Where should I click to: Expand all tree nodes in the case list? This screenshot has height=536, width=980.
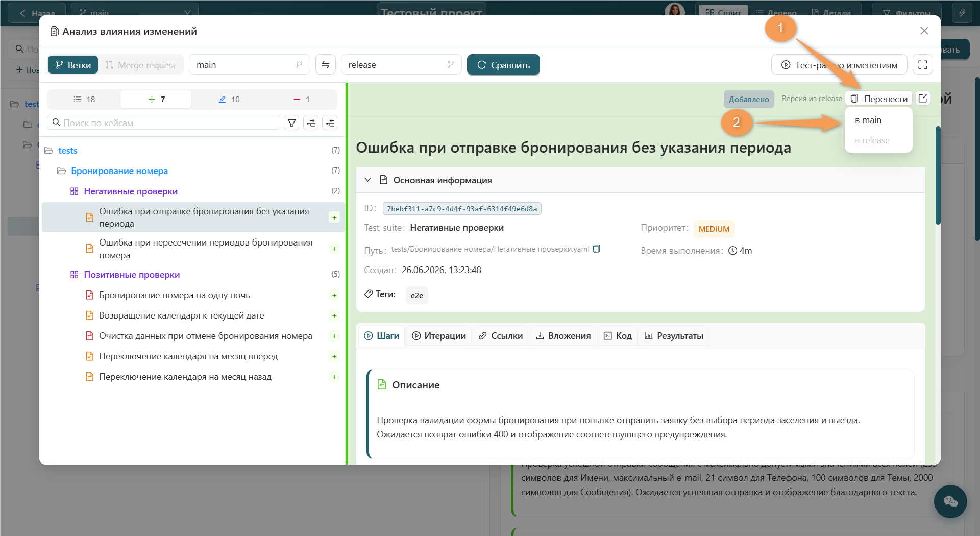click(x=311, y=123)
